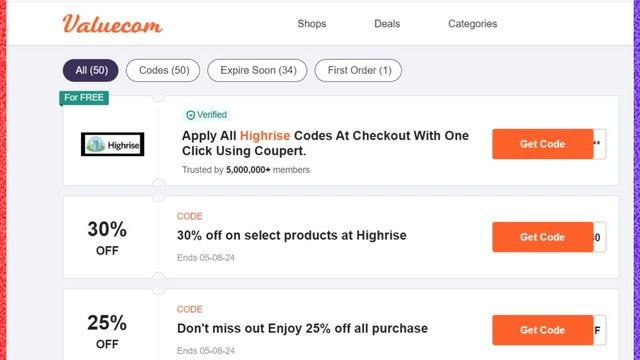
Task: Get Code for 30% off select products
Action: 542,237
